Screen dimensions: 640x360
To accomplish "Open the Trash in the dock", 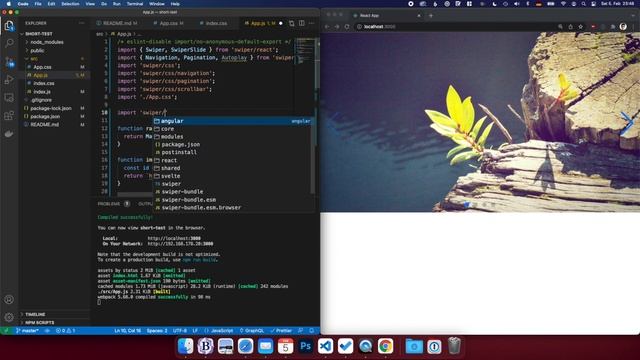I will 454,346.
